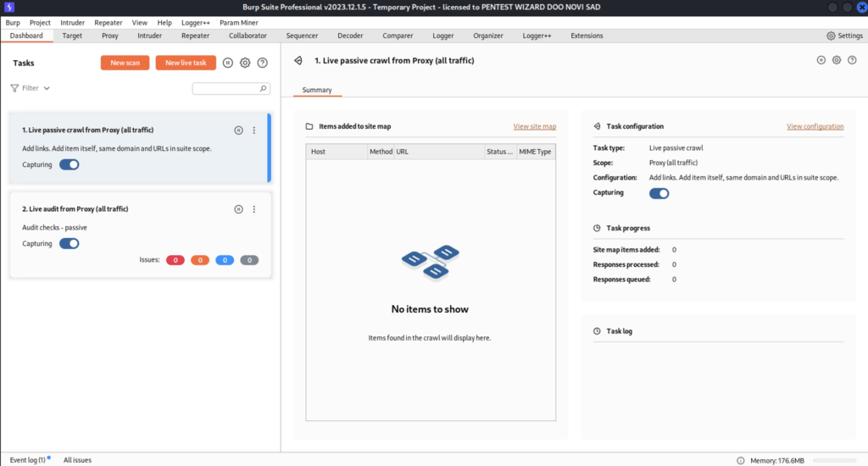The height and width of the screenshot is (466, 868).
Task: Open the View menu
Action: tap(140, 23)
